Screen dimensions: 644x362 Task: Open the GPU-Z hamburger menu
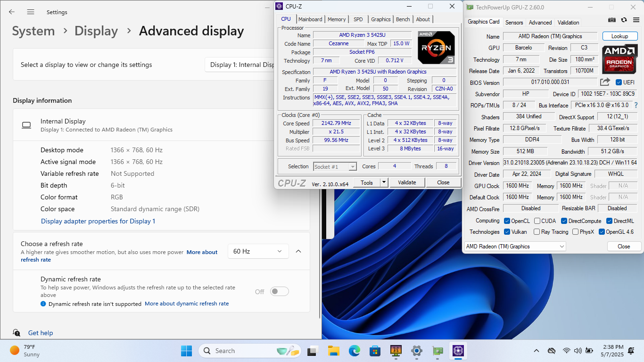pyautogui.click(x=635, y=20)
